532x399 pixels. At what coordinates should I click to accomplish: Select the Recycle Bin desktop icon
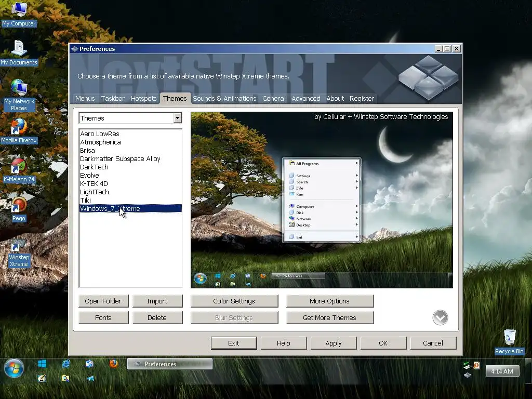[509, 342]
